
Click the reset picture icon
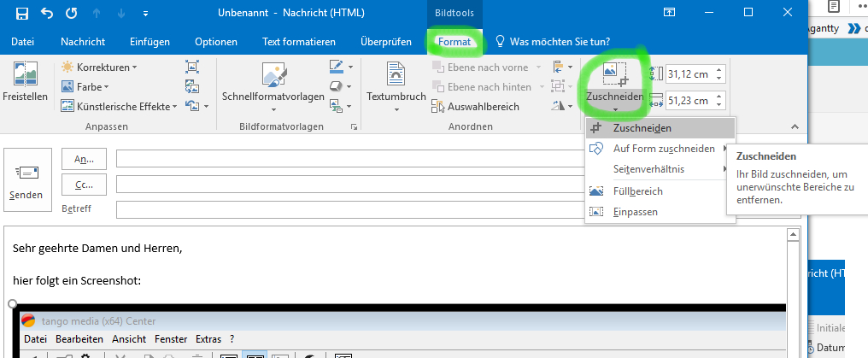(192, 106)
